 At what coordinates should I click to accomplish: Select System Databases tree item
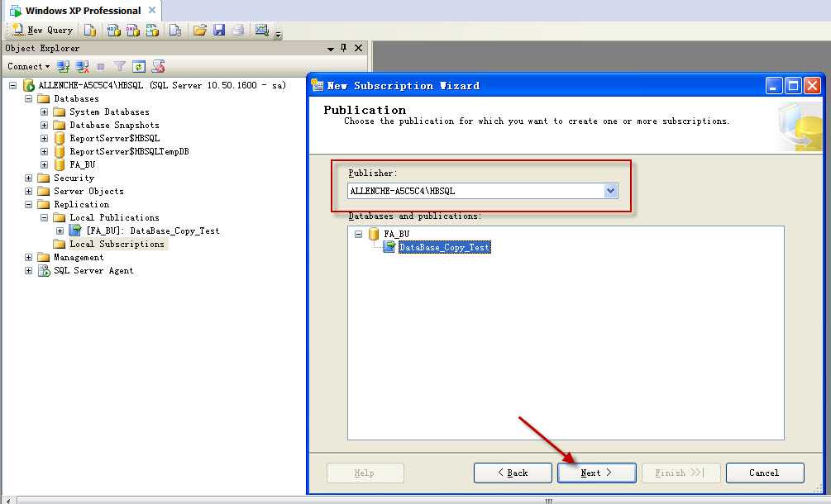click(x=109, y=112)
